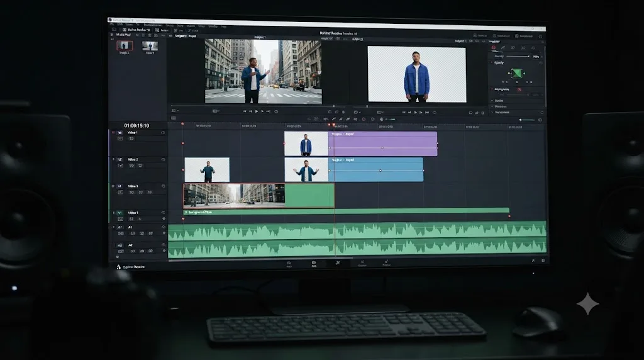Adjust the volume slider in the timeline toolbar

391,119
